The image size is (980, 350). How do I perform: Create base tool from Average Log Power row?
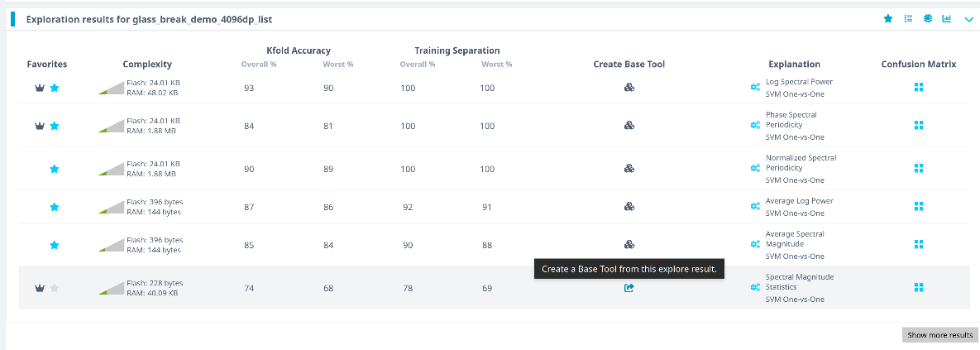tap(629, 206)
